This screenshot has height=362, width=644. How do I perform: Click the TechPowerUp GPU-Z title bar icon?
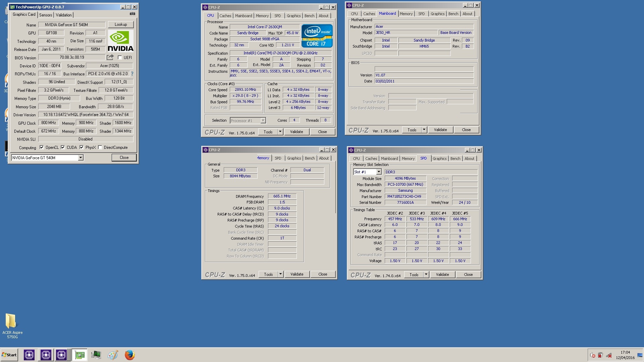click(12, 7)
